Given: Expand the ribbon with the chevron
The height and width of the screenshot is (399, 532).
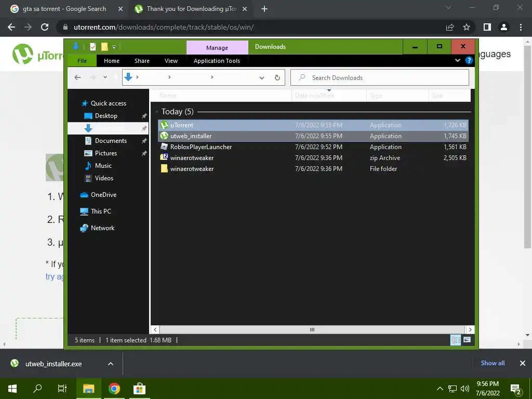Looking at the screenshot, I should click(x=458, y=60).
